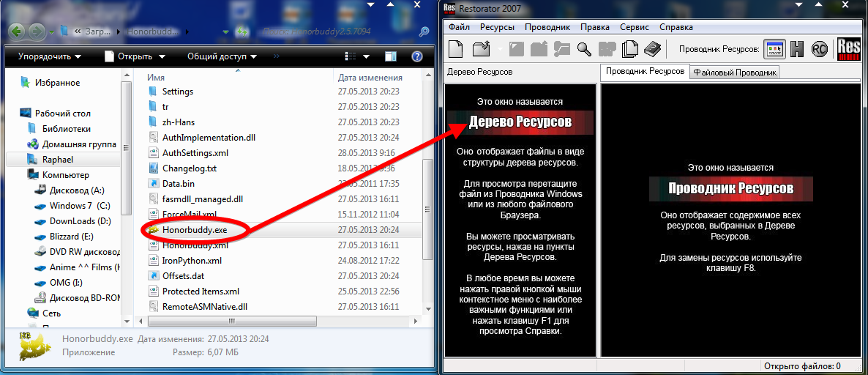Open the arrow dropdown next to Открыть

point(162,56)
